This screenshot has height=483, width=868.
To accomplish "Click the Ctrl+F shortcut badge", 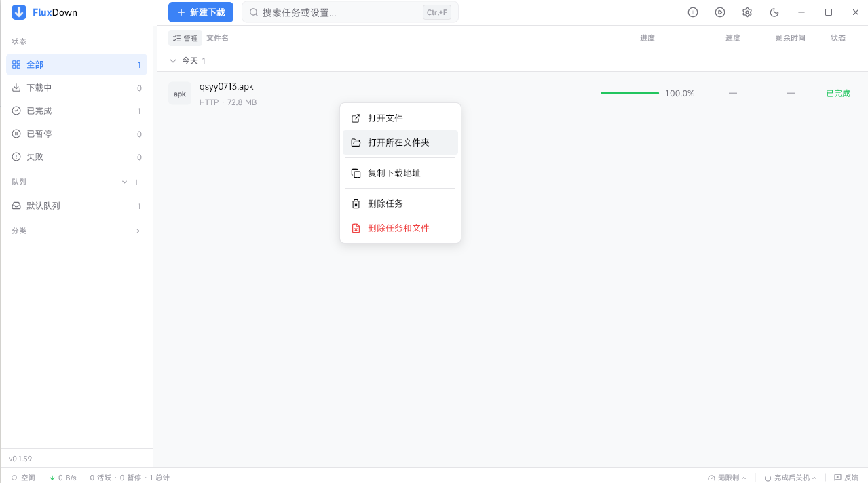I will coord(437,12).
